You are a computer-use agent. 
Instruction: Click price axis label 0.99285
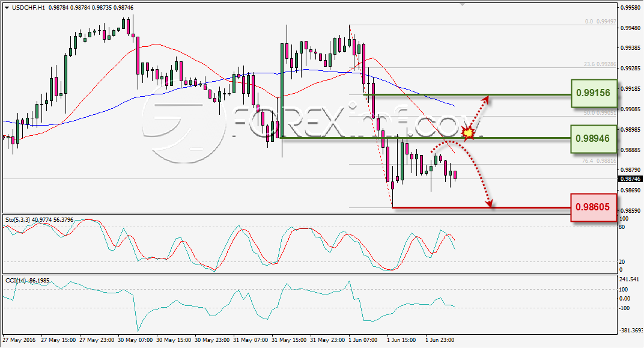coord(630,68)
